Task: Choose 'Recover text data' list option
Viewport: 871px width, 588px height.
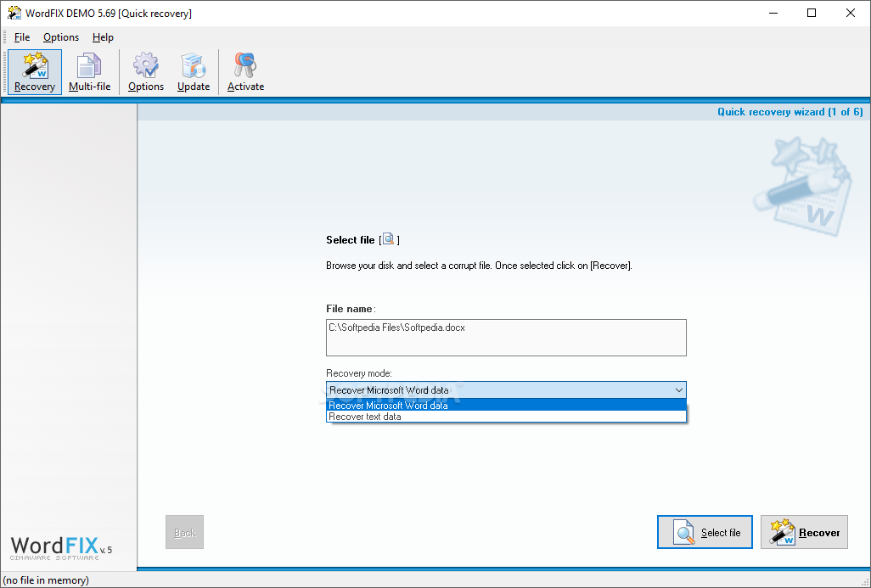Action: pyautogui.click(x=506, y=417)
